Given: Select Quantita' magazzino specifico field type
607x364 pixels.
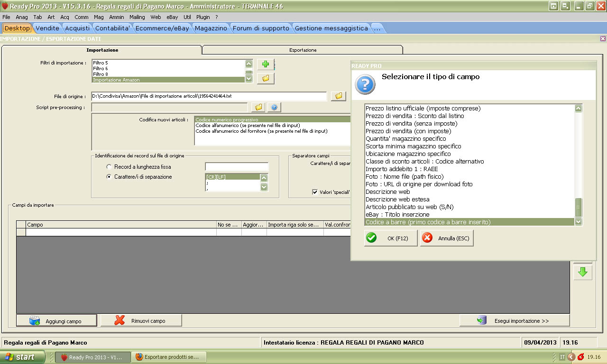Looking at the screenshot, I should (469, 139).
